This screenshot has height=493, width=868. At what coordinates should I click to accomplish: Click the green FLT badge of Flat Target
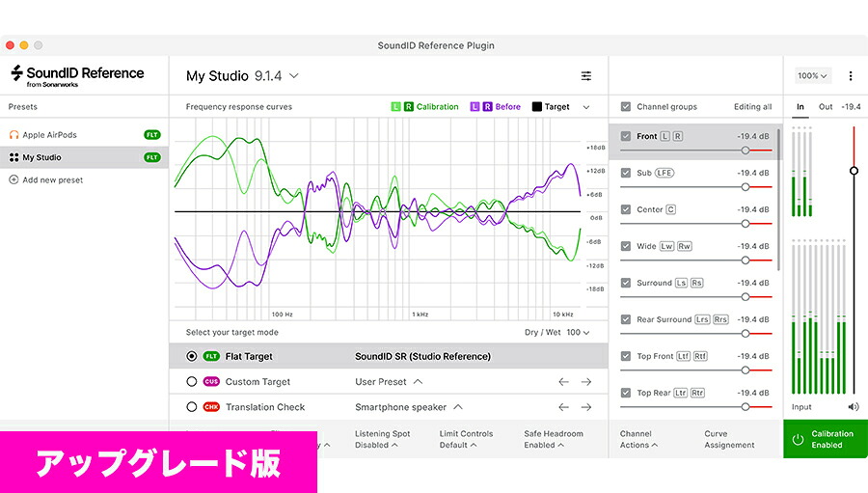click(211, 356)
